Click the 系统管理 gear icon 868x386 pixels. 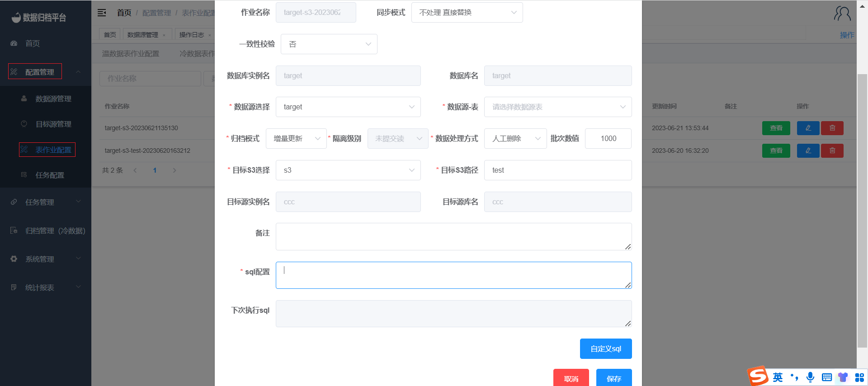tap(14, 259)
